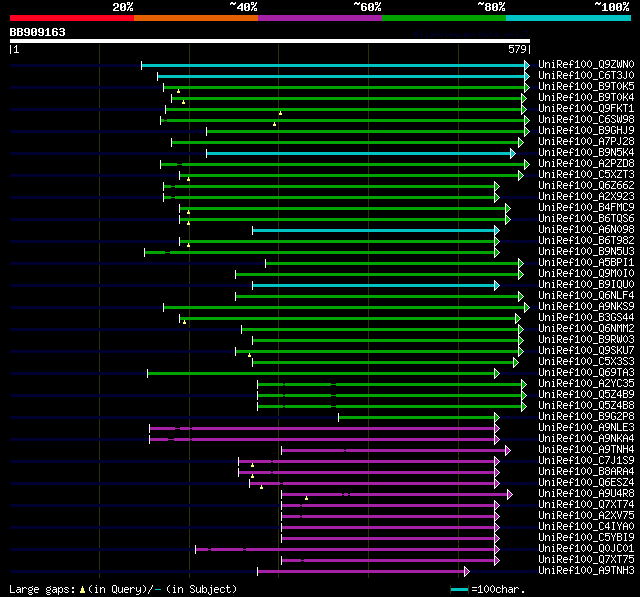
Task: Select the UniRef100_C6SW98 label
Action: (586, 120)
